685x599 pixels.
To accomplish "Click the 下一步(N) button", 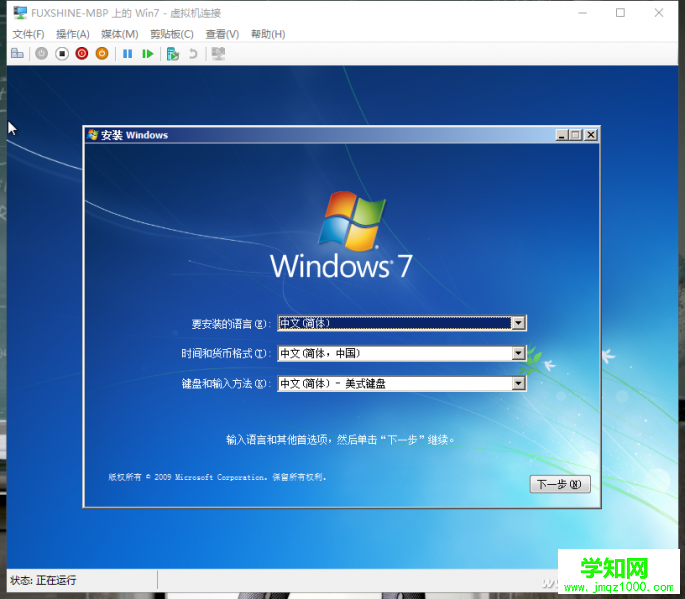I will 560,484.
